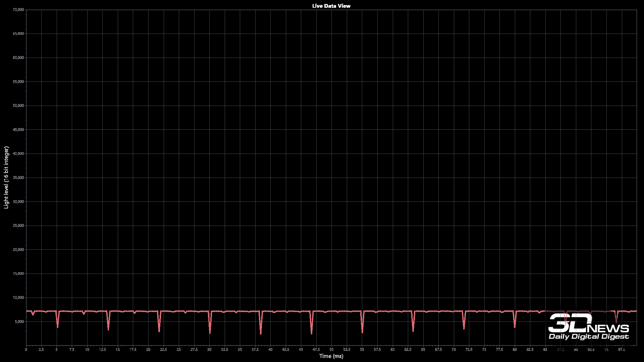Click the Daily Digital Digest tagline text

589,337
